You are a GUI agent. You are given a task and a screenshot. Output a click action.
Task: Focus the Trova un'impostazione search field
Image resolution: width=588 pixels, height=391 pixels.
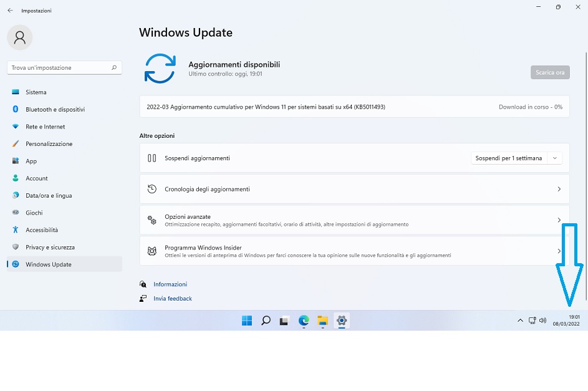click(64, 67)
